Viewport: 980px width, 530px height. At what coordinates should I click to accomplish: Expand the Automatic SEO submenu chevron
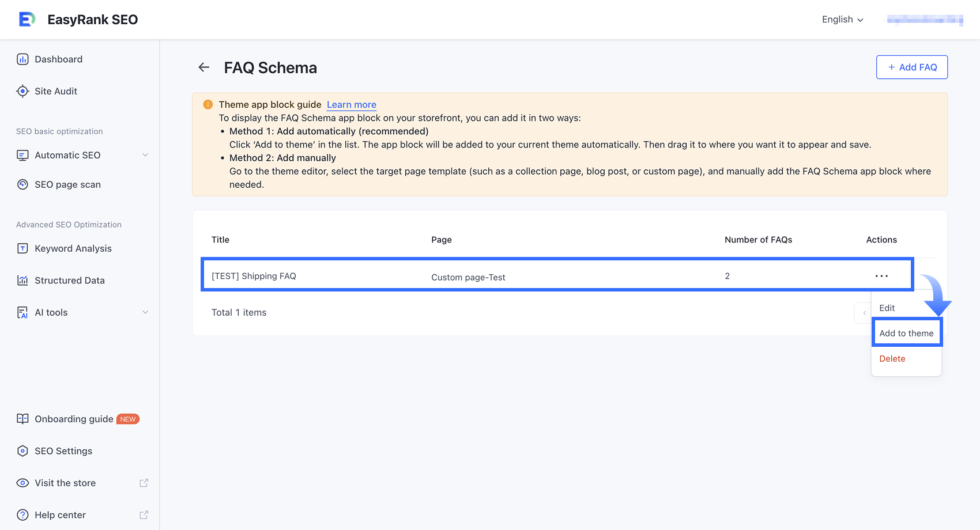145,155
